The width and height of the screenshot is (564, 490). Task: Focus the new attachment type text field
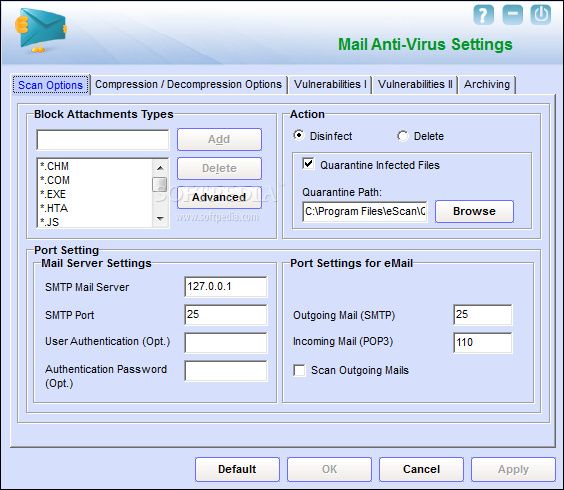tap(103, 140)
